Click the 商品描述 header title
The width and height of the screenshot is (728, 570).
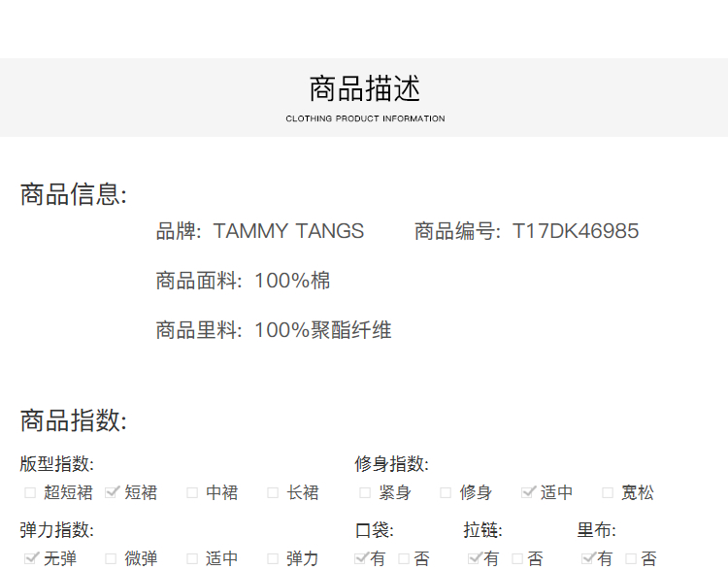point(365,89)
